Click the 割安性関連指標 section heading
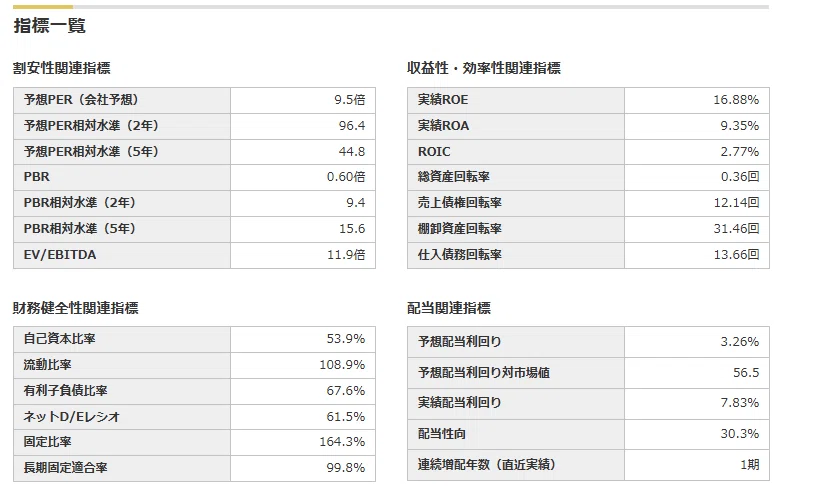 click(62, 68)
